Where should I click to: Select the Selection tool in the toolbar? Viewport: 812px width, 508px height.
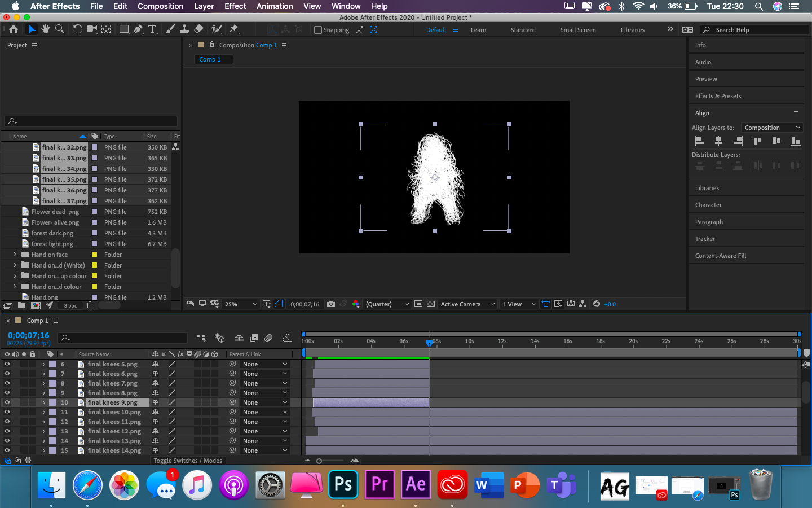(x=32, y=29)
